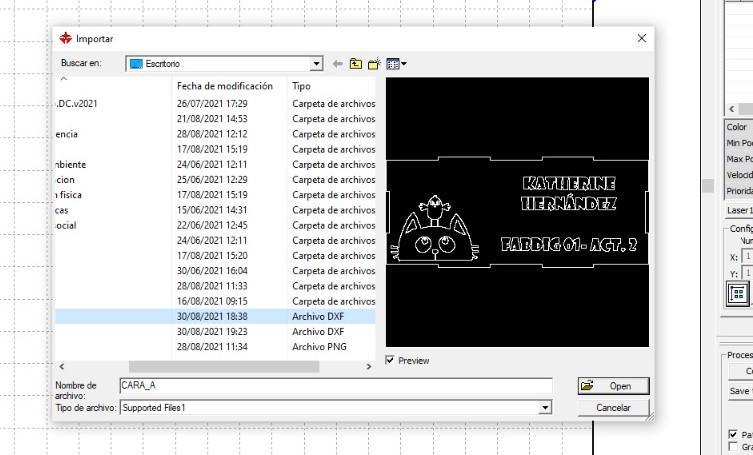
Task: Toggle the Preview checkbox
Action: click(390, 360)
